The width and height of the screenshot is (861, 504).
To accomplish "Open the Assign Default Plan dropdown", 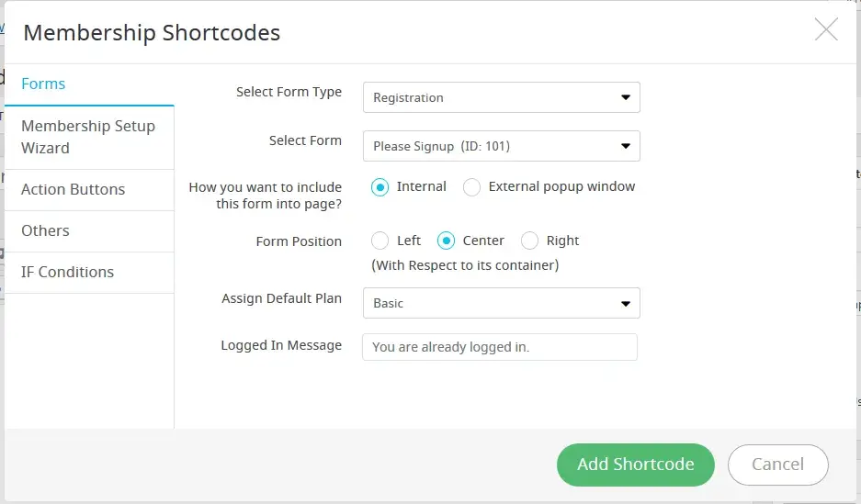I will pos(501,303).
